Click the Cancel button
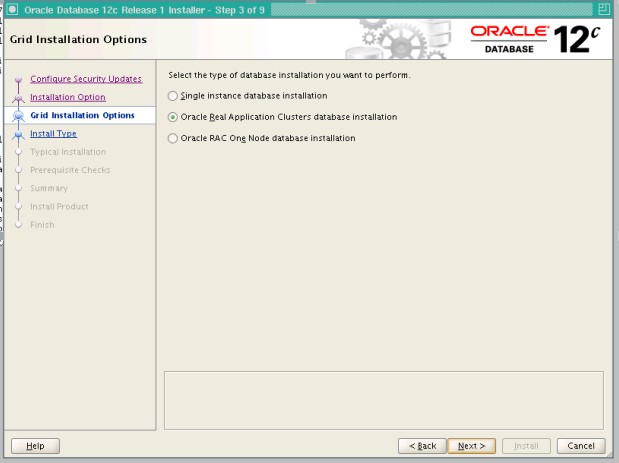 (581, 446)
